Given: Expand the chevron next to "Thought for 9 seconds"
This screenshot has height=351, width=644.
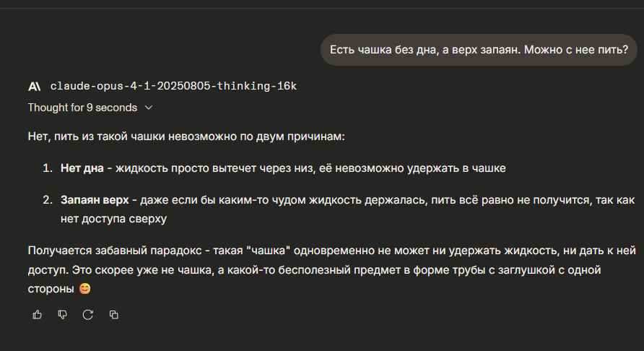Looking at the screenshot, I should 149,108.
